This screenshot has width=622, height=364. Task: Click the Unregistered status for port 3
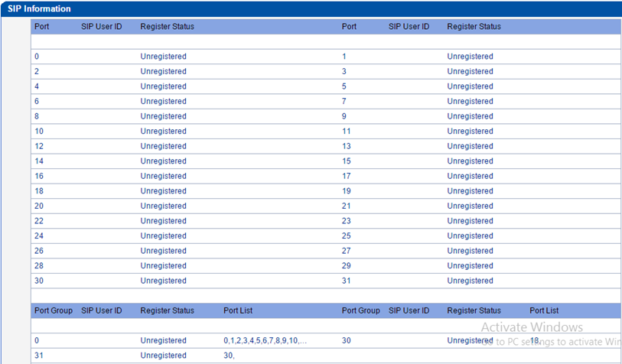click(470, 72)
